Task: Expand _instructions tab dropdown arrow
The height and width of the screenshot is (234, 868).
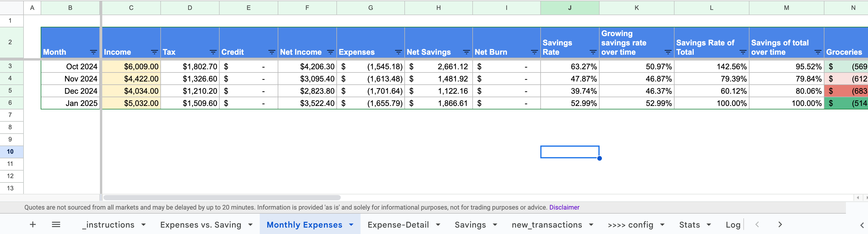Action: tap(144, 225)
